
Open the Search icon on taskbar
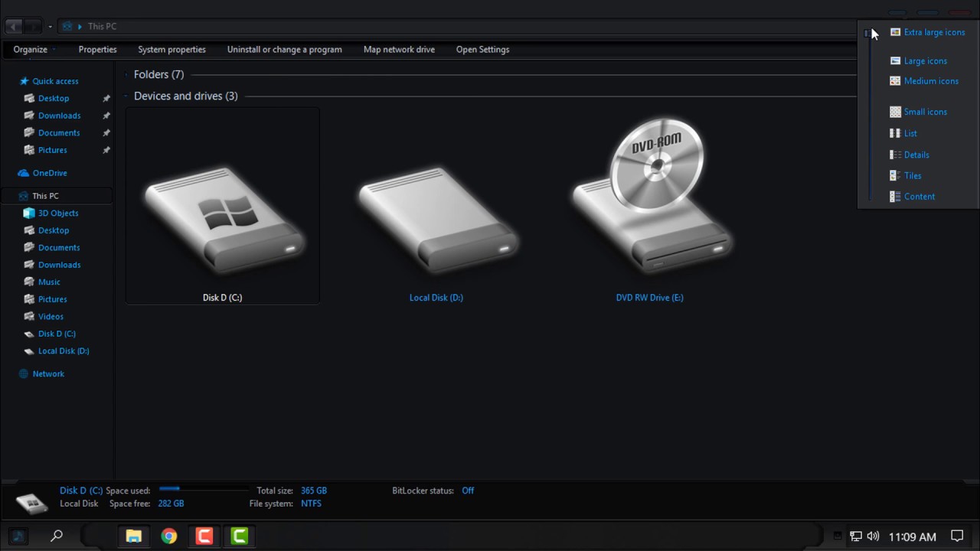[56, 536]
